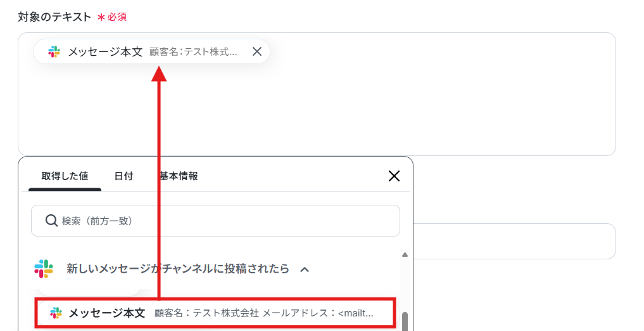Click the scrollbar up arrow in the value list
The height and width of the screenshot is (331, 644).
click(405, 254)
